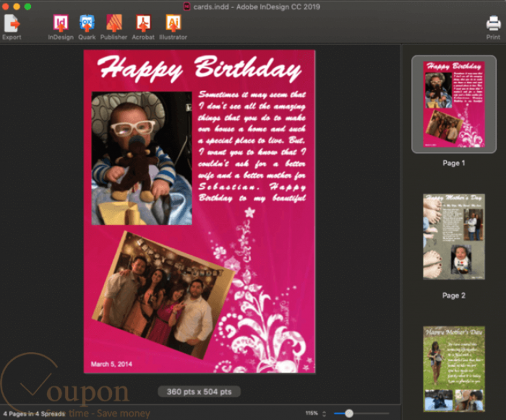Click the Acrobat export icon
506x420 pixels.
(143, 23)
